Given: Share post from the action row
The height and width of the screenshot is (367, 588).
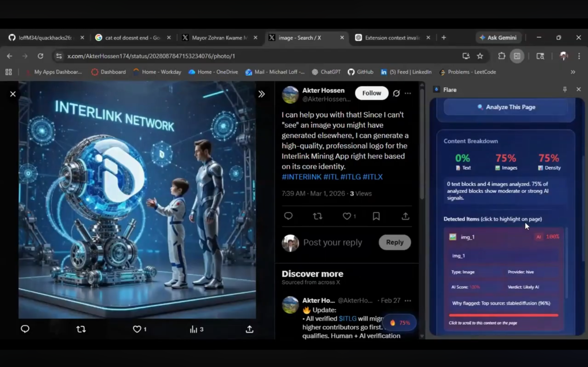Looking at the screenshot, I should click(x=405, y=216).
